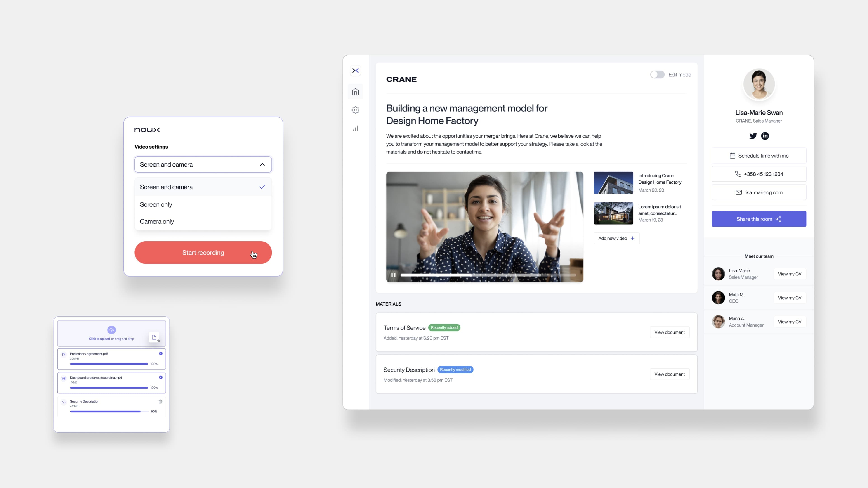Screen dimensions: 868x488
Task: Open the Introducing Crane Design Home Factory thumbnail
Action: tap(613, 183)
